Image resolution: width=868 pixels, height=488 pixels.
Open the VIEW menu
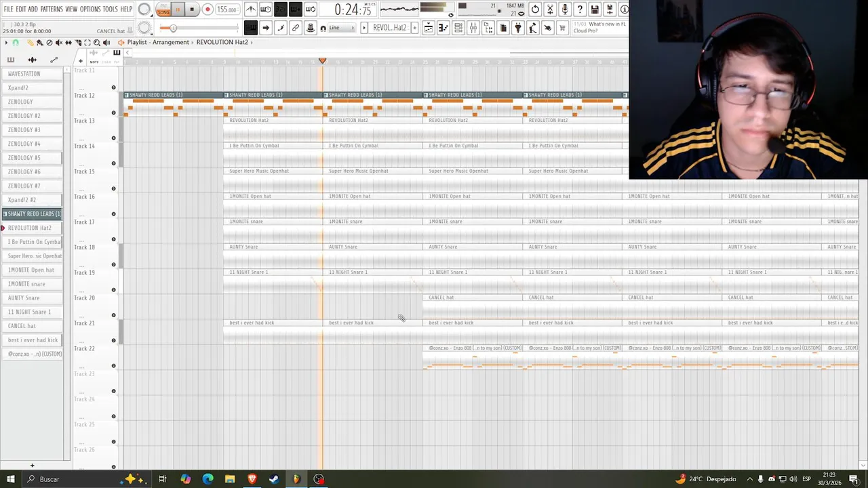tap(71, 9)
